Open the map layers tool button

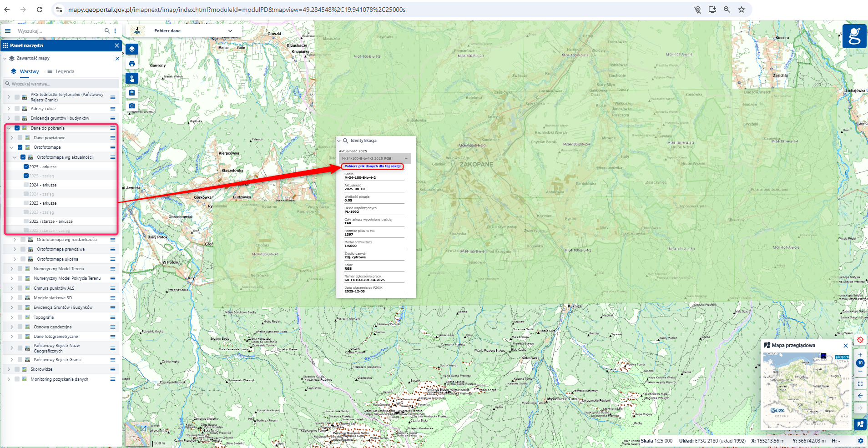[x=132, y=49]
